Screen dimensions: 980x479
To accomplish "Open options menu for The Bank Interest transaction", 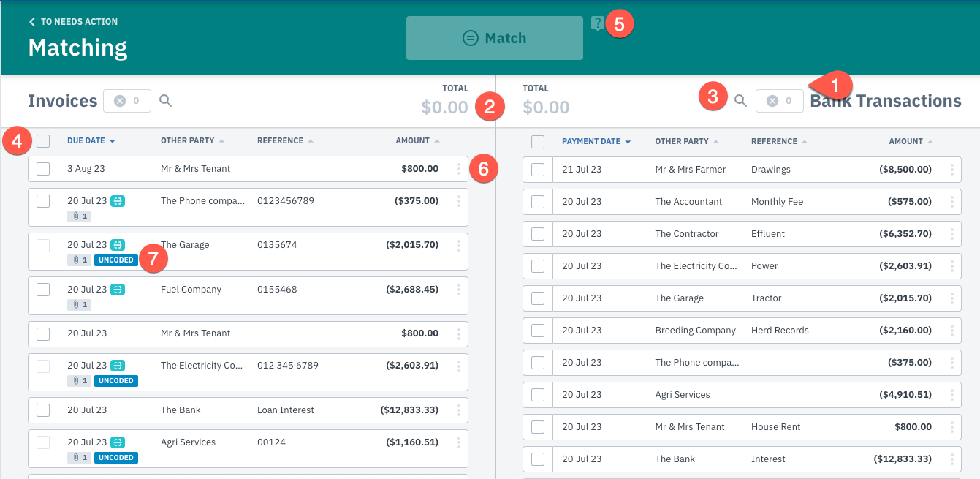I will tap(952, 459).
